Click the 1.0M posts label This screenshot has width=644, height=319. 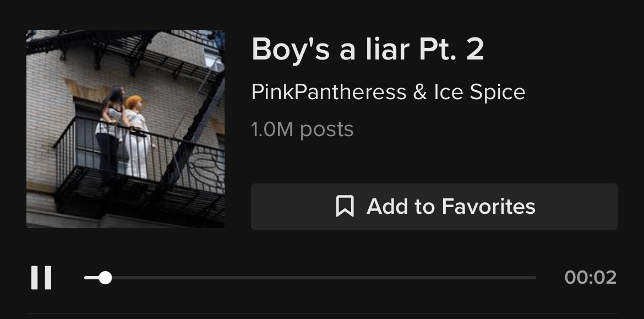pyautogui.click(x=303, y=129)
